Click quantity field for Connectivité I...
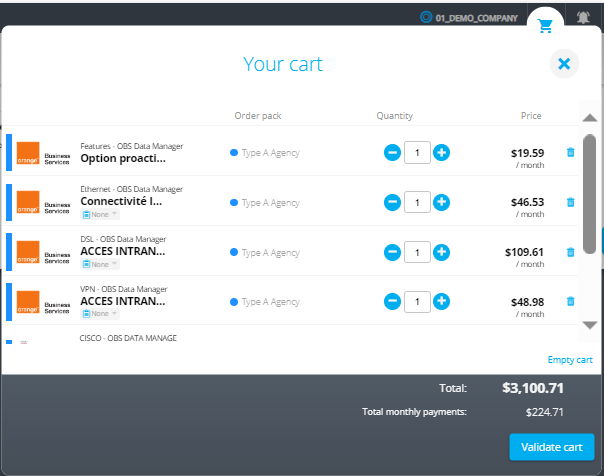604x476 pixels. 417,202
